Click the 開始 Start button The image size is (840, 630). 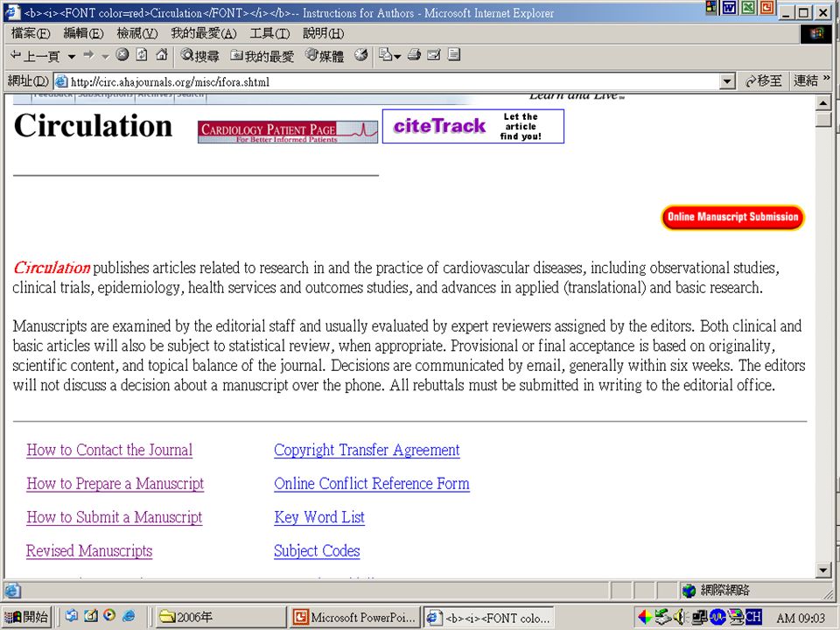click(26, 617)
